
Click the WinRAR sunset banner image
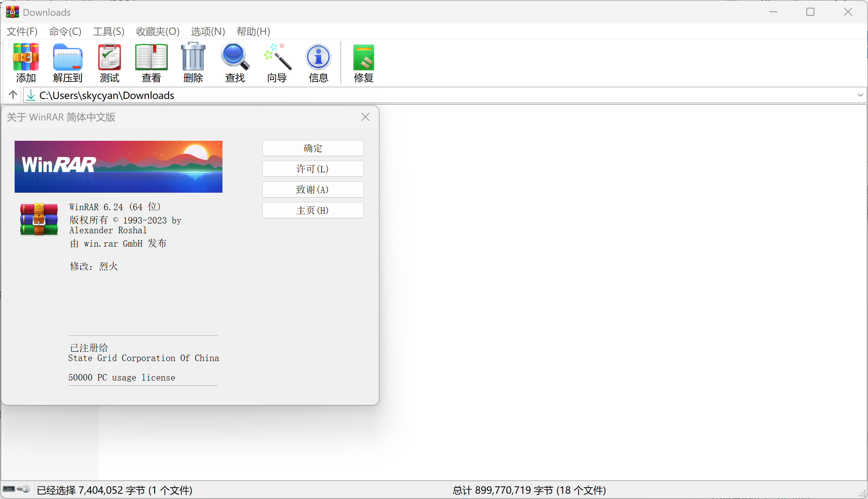click(x=119, y=167)
